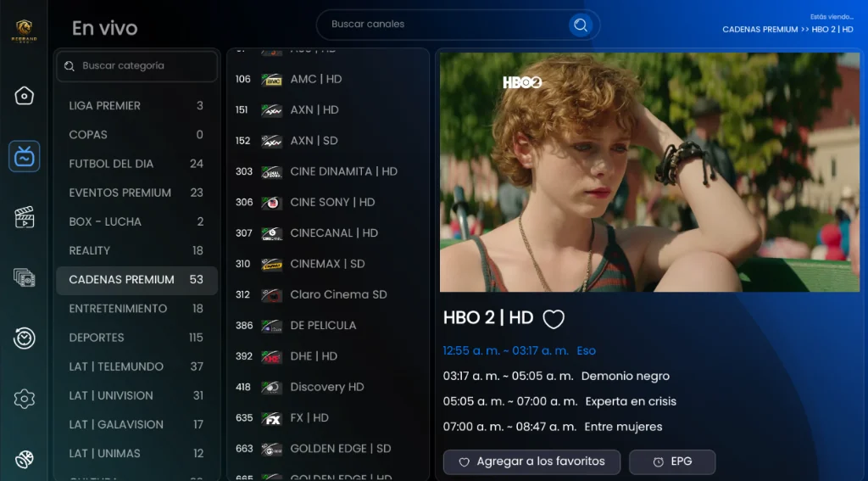Play channel 418 Discovery HD
The image size is (868, 481).
click(328, 387)
